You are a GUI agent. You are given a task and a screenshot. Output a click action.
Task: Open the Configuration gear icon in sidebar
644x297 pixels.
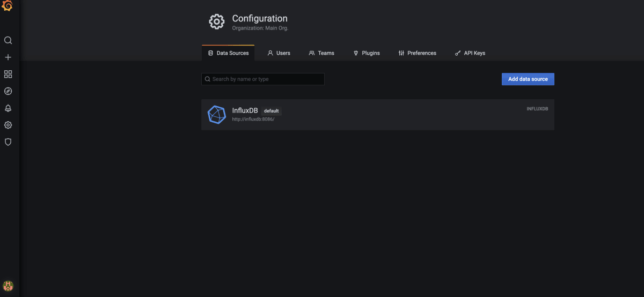point(8,125)
